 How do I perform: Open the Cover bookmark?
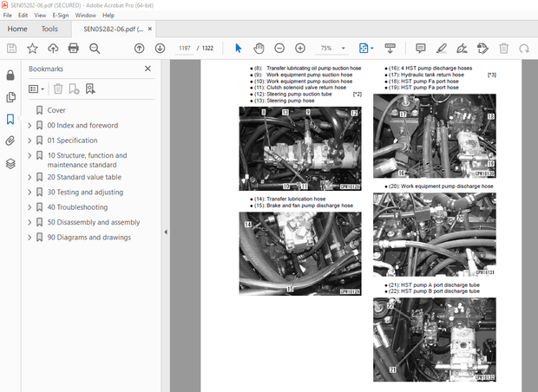click(x=56, y=110)
